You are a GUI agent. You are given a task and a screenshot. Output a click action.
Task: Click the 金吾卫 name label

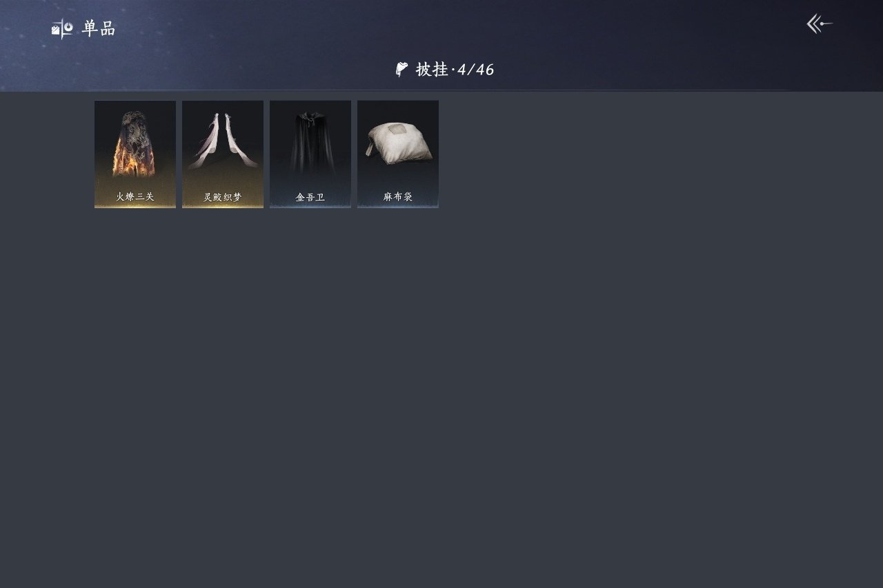[310, 197]
